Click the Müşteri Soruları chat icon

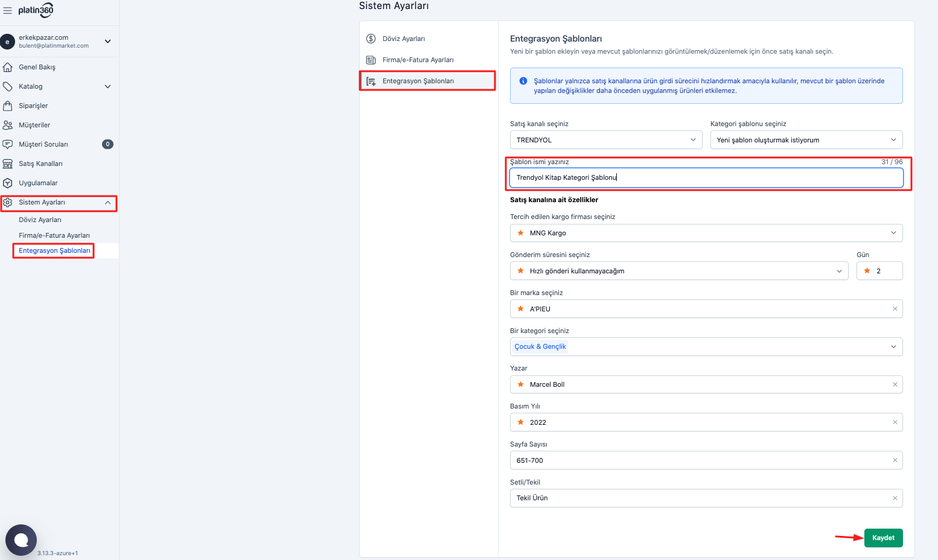[x=8, y=144]
